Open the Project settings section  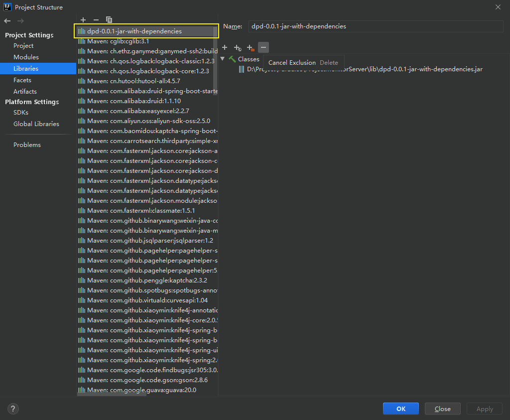pyautogui.click(x=23, y=45)
